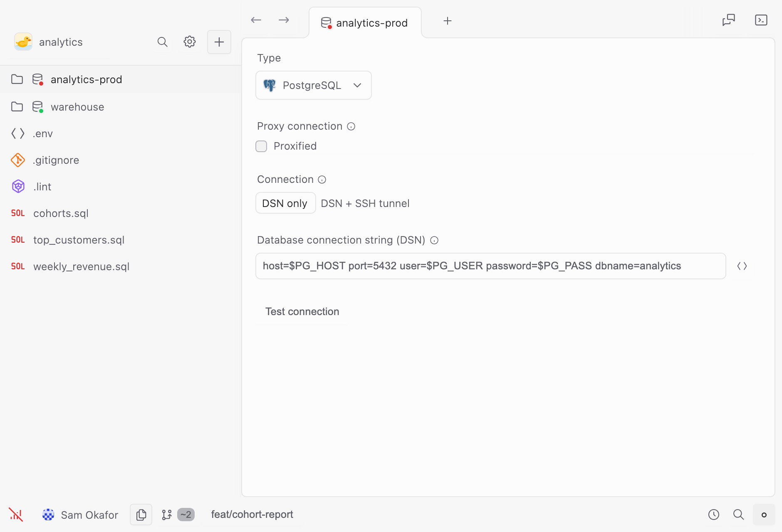
Task: Open history clock icon in status bar
Action: [x=714, y=515]
